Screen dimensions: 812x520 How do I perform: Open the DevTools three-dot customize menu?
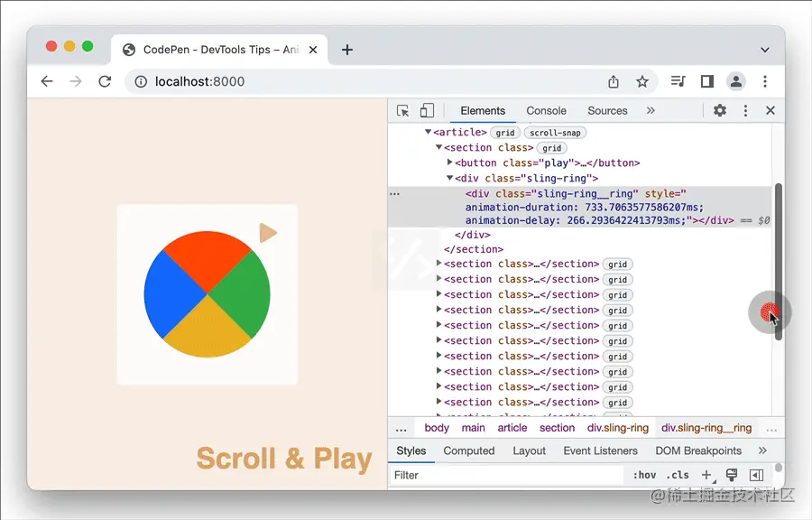click(745, 110)
